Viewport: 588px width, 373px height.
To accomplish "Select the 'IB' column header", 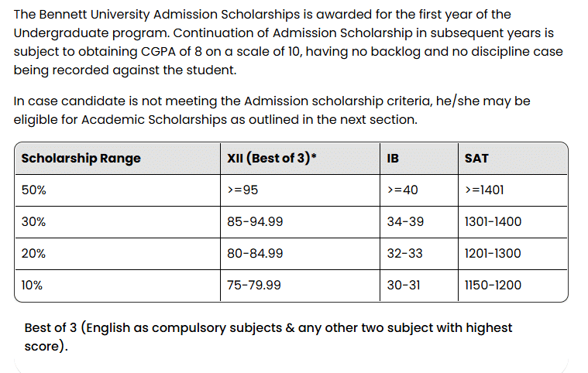I will coord(393,159).
